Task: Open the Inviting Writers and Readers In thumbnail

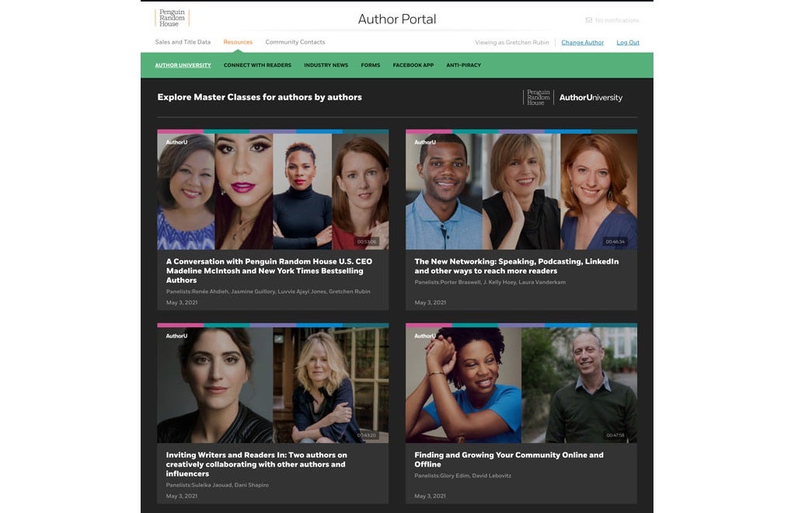Action: point(273,383)
